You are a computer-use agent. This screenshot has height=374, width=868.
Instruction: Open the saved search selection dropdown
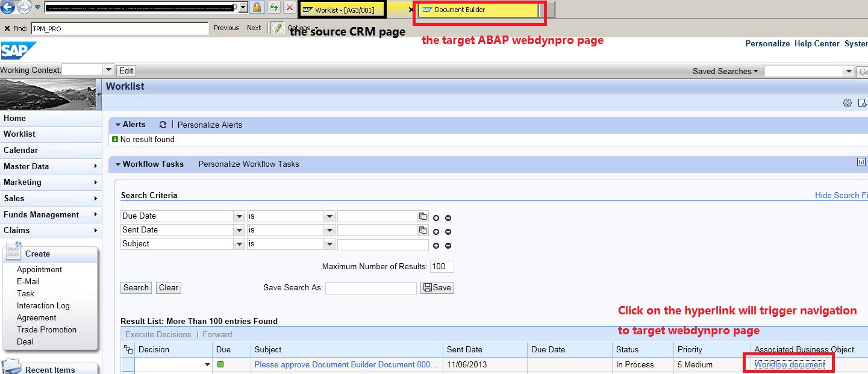point(848,72)
